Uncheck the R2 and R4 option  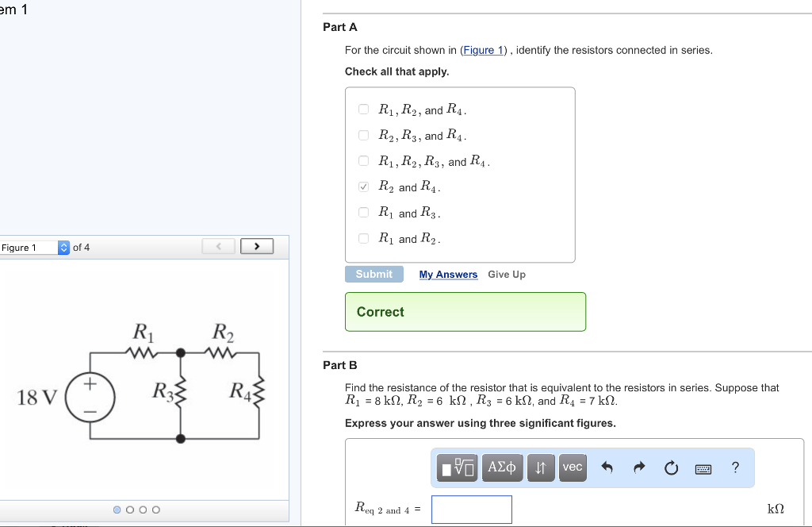pyautogui.click(x=363, y=187)
